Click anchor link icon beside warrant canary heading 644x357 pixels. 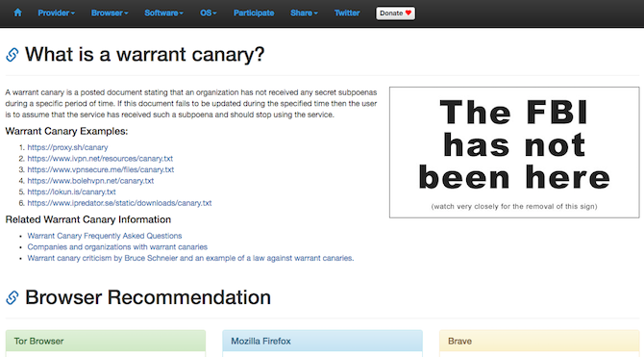coord(12,55)
